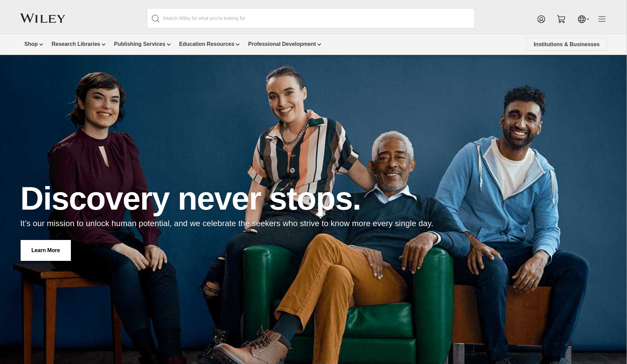Focus the Search Wiley input field

coord(310,18)
